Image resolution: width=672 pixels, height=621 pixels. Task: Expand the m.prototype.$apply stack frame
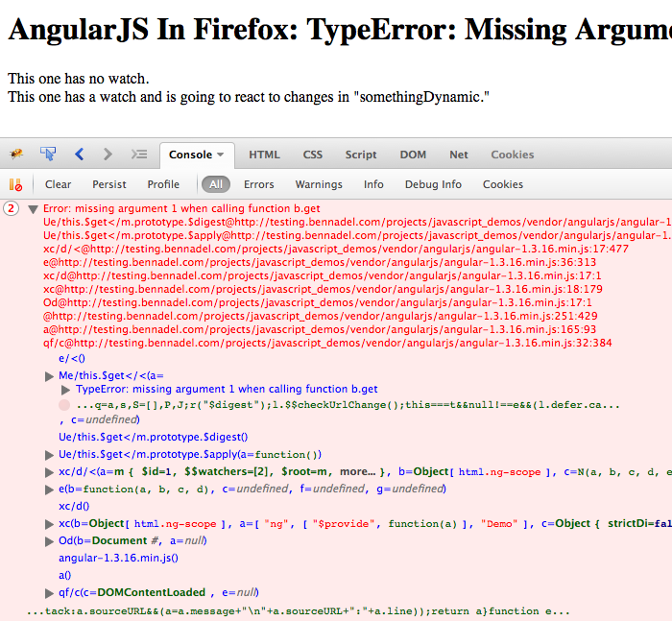click(x=49, y=455)
